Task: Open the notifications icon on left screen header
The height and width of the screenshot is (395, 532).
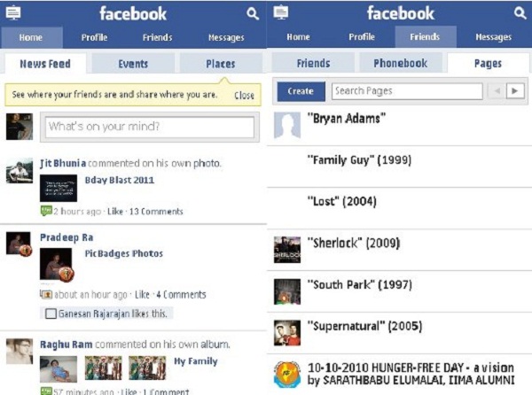Action: pyautogui.click(x=13, y=13)
